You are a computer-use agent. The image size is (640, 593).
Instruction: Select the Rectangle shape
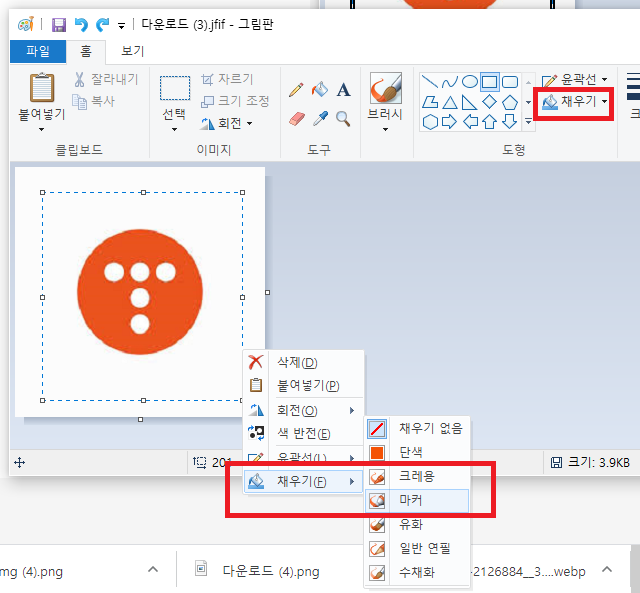pyautogui.click(x=489, y=82)
